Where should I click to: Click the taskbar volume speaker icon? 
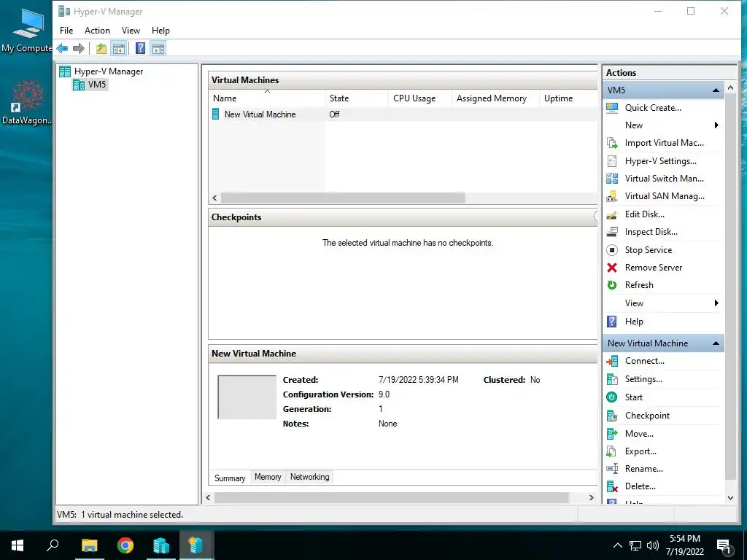pyautogui.click(x=653, y=545)
